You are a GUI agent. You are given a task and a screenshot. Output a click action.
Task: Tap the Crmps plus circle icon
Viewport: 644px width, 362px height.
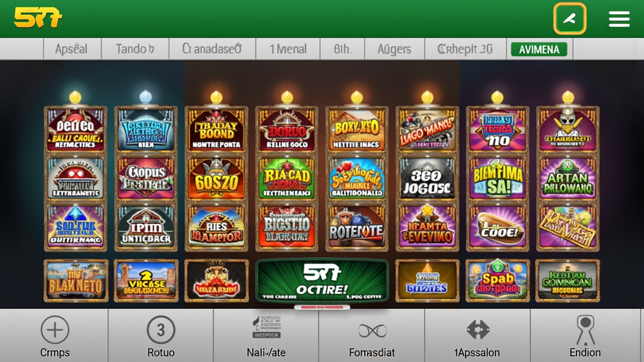(54, 330)
